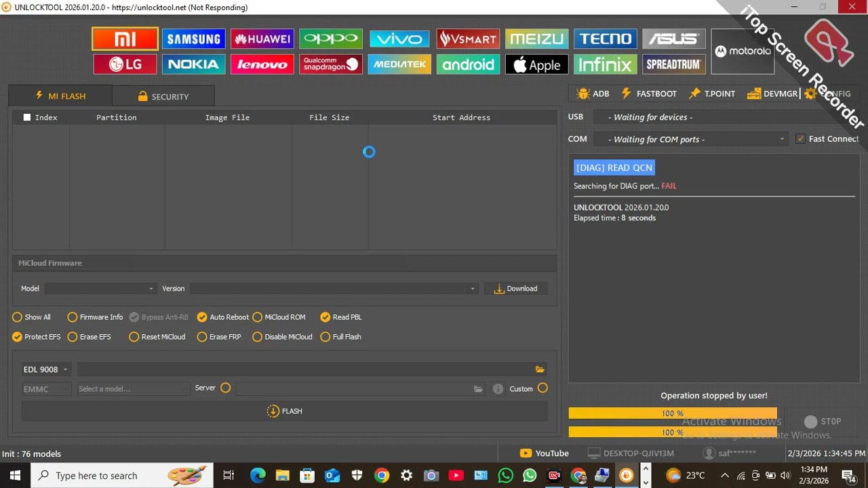Open the FASTBOOT tools menu
Screen dimensions: 868x488
tap(648, 94)
